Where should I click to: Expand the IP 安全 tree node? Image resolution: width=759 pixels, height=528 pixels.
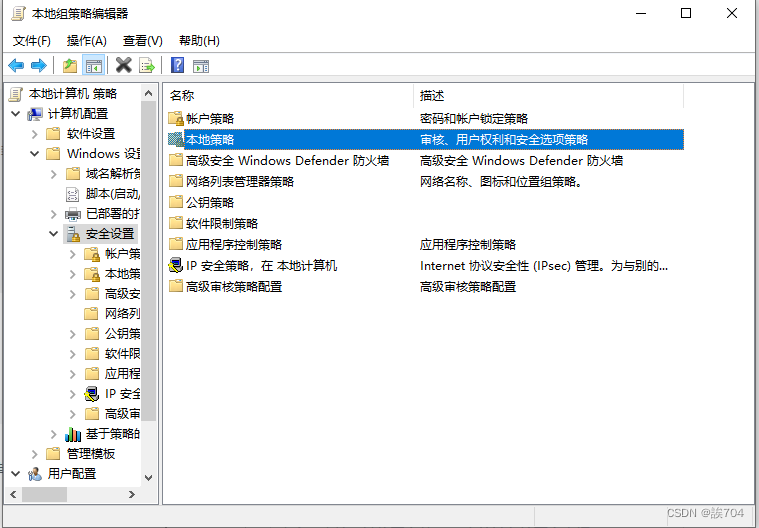pyautogui.click(x=73, y=394)
